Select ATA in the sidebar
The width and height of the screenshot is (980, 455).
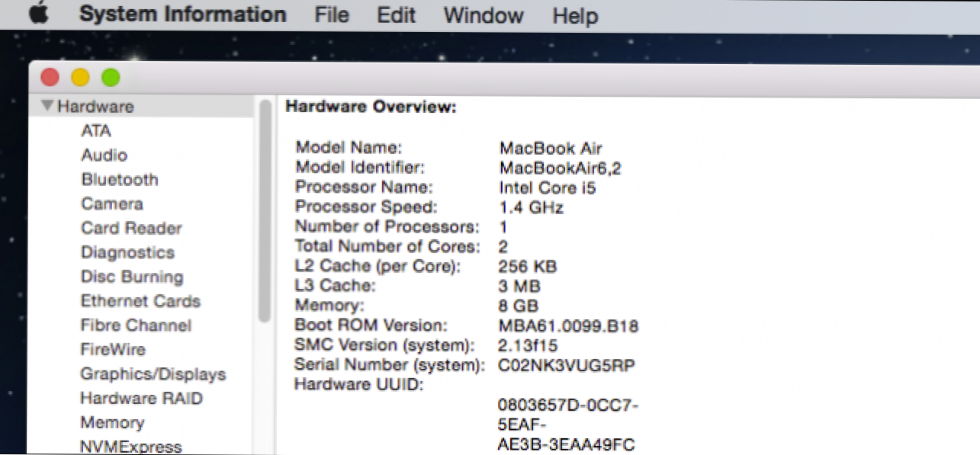pyautogui.click(x=96, y=131)
